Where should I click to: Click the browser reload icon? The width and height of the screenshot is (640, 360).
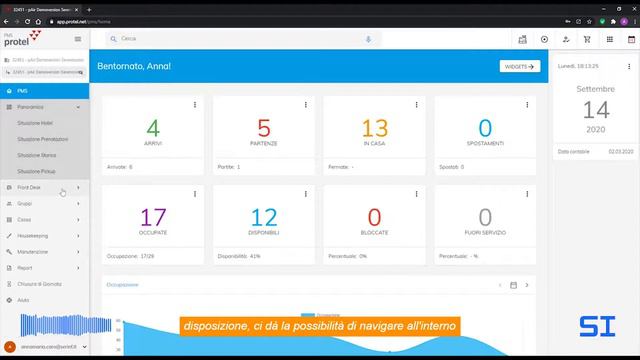click(x=27, y=22)
